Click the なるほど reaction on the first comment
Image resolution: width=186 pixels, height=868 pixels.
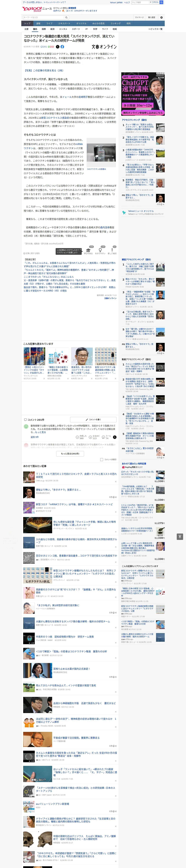[94, 437]
